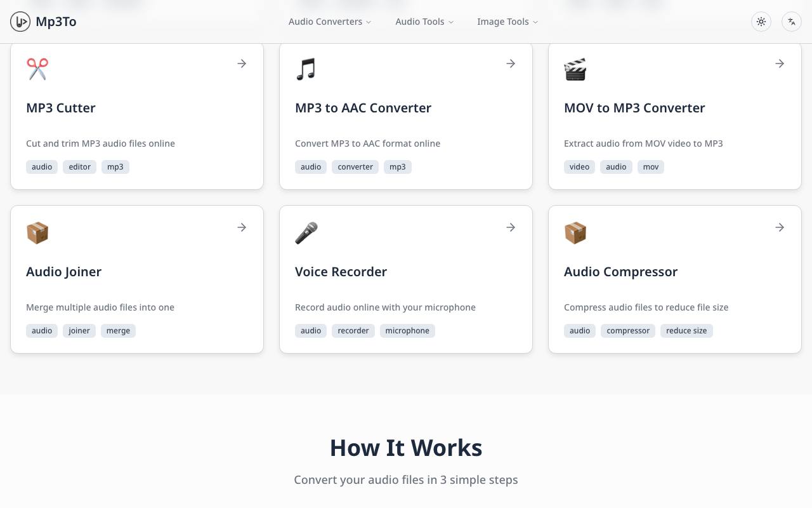
Task: Toggle the light/dark theme sun button
Action: point(761,22)
